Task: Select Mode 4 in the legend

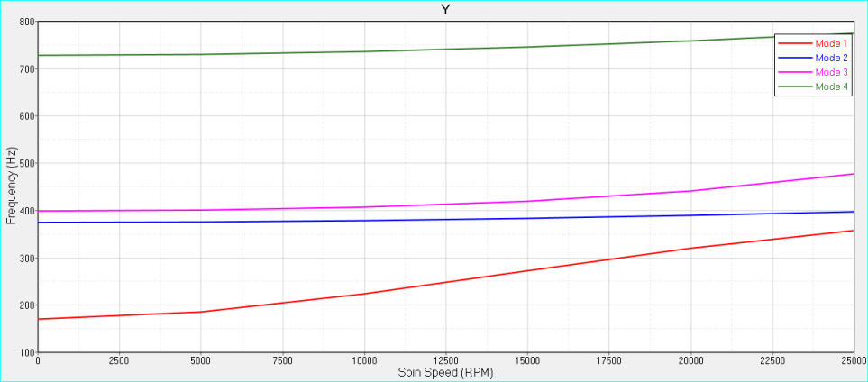Action: tap(831, 86)
